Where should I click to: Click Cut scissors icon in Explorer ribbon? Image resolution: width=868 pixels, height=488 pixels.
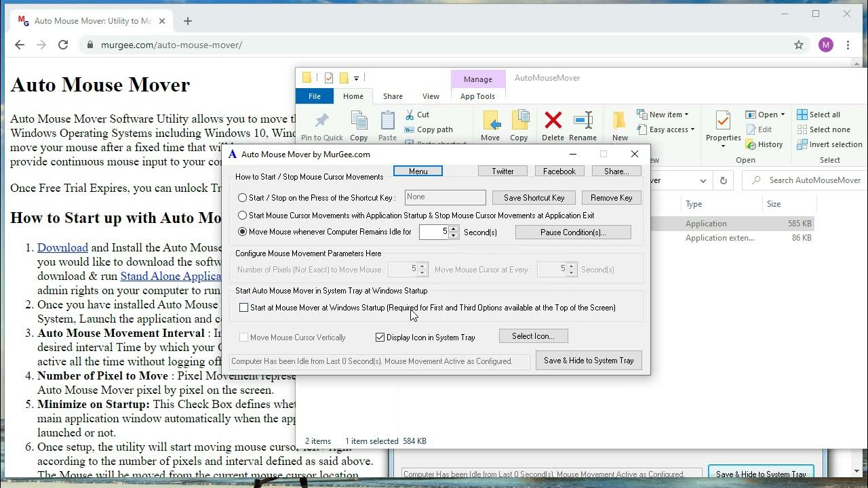click(410, 115)
